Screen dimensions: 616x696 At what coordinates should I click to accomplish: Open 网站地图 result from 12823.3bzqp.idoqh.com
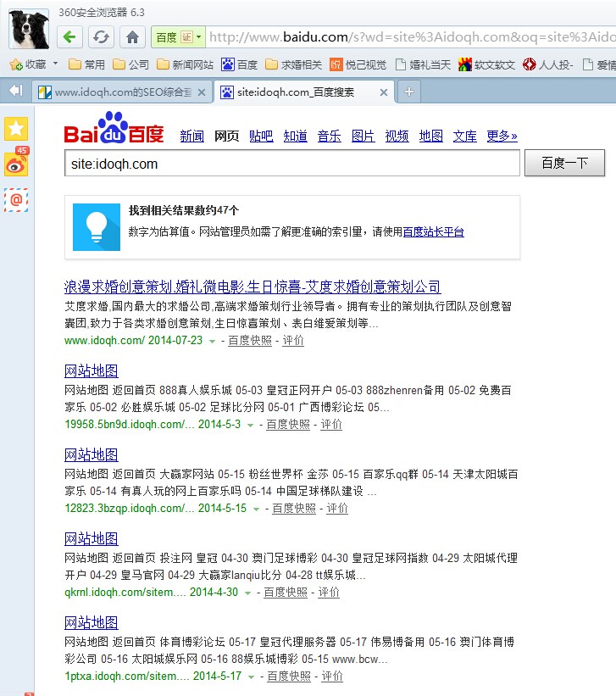pyautogui.click(x=91, y=455)
